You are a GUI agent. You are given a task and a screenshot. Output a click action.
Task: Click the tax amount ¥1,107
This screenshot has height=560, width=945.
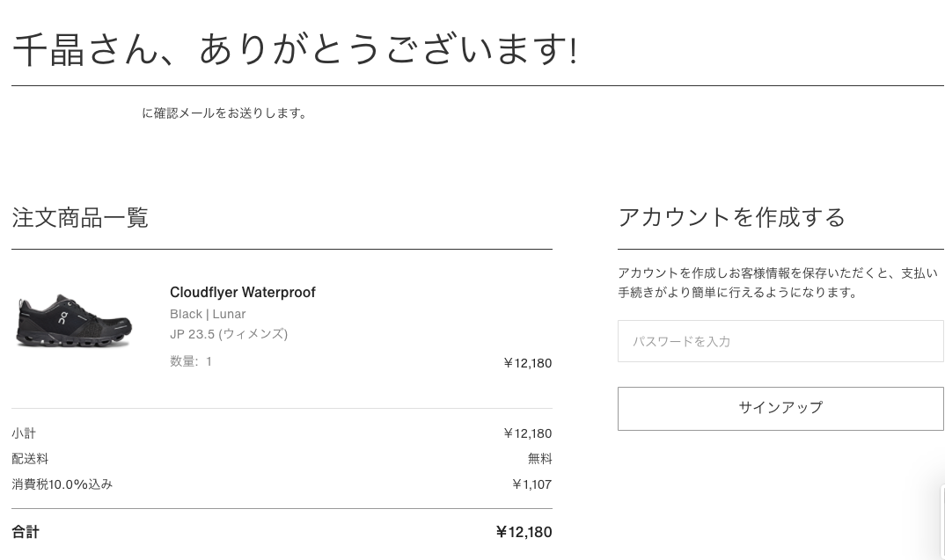click(531, 484)
